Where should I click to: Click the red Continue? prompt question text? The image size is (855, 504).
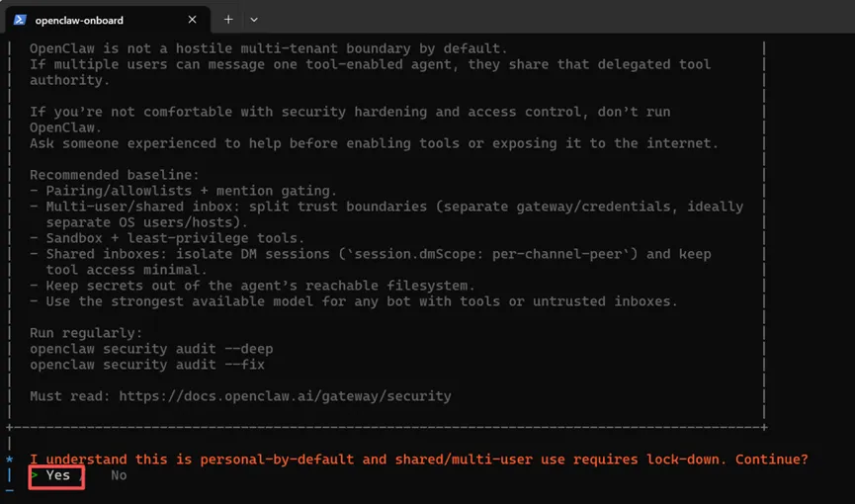(x=418, y=460)
